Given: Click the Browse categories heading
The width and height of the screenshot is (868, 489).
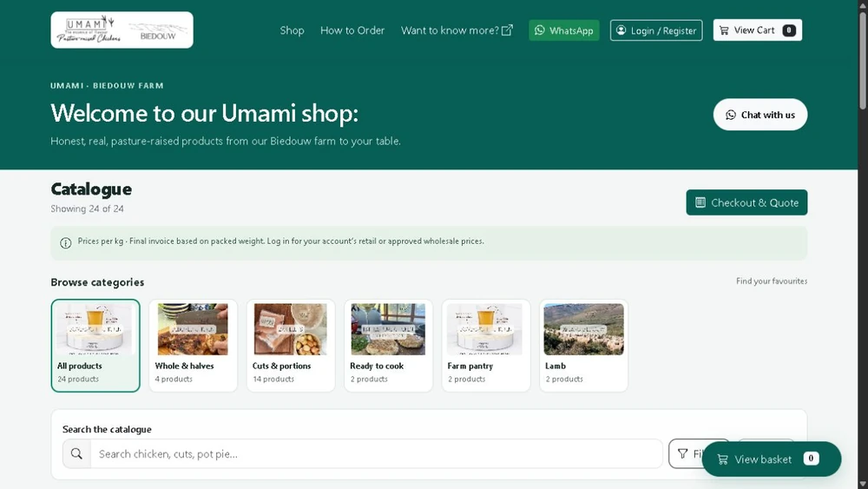Looking at the screenshot, I should pos(97,282).
